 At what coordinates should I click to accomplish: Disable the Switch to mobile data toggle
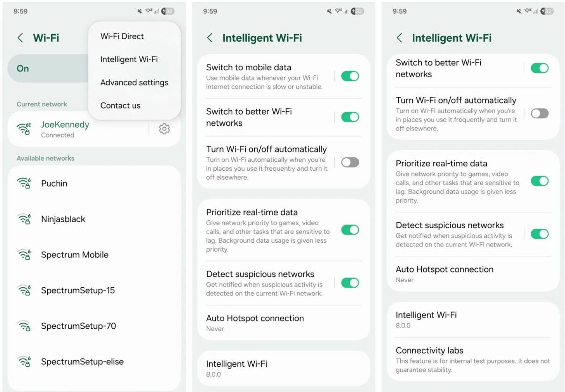click(x=350, y=76)
